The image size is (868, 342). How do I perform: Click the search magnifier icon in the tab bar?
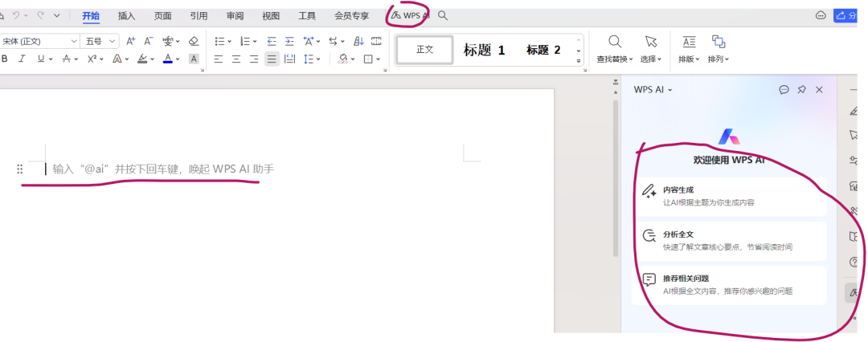coord(443,15)
